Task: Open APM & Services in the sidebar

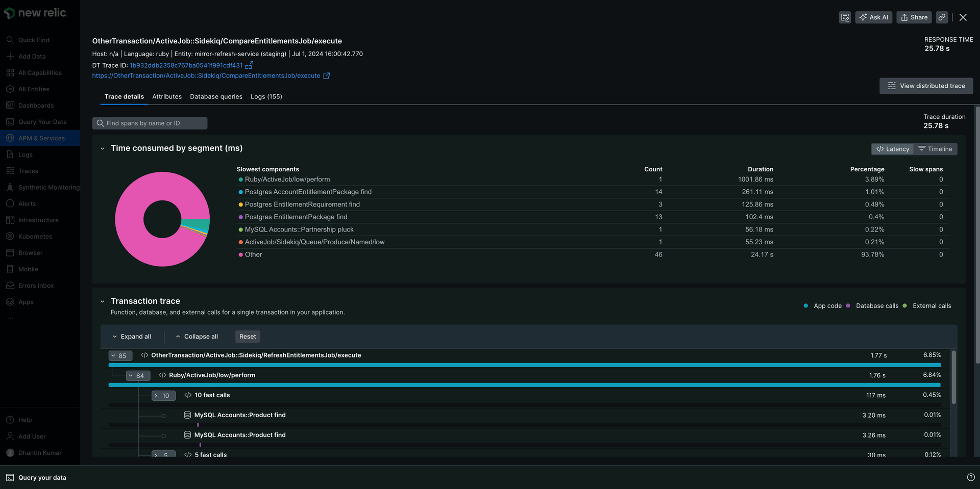Action: (x=41, y=138)
